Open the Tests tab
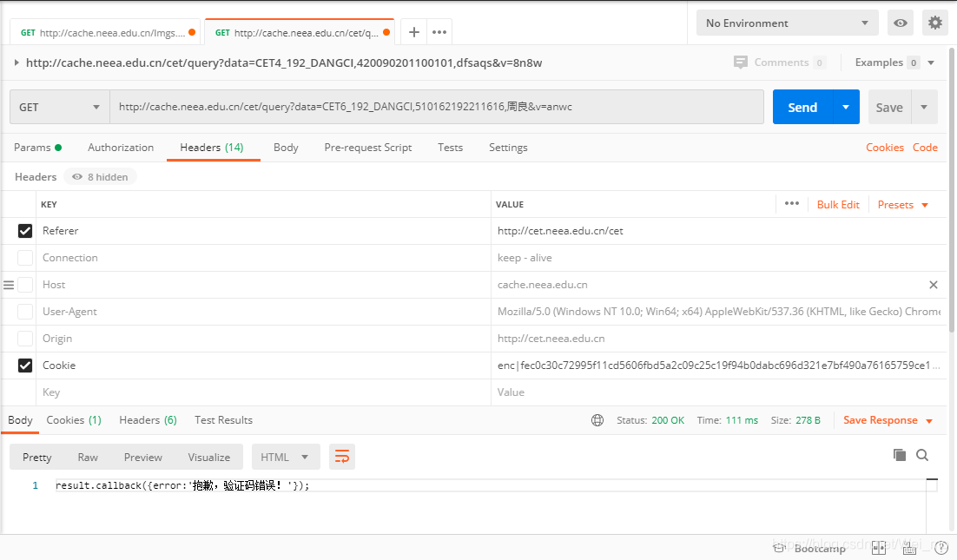 (451, 148)
